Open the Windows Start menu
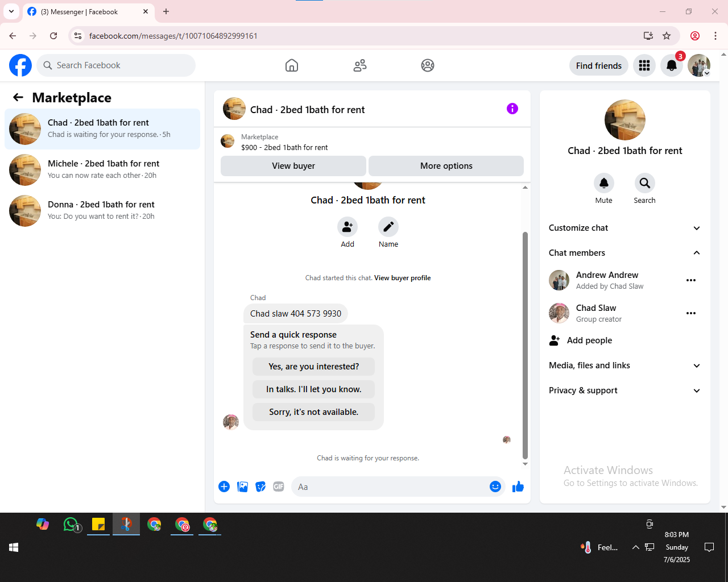 tap(14, 547)
